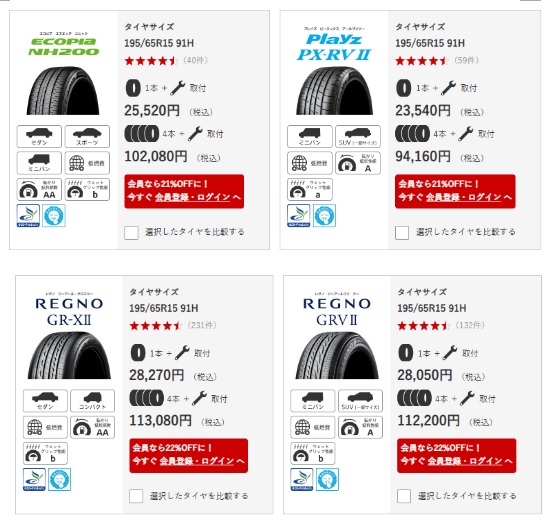The image size is (553, 525).
Task: Click the sedan icon under ECOPIA NH200
Action: (39, 136)
